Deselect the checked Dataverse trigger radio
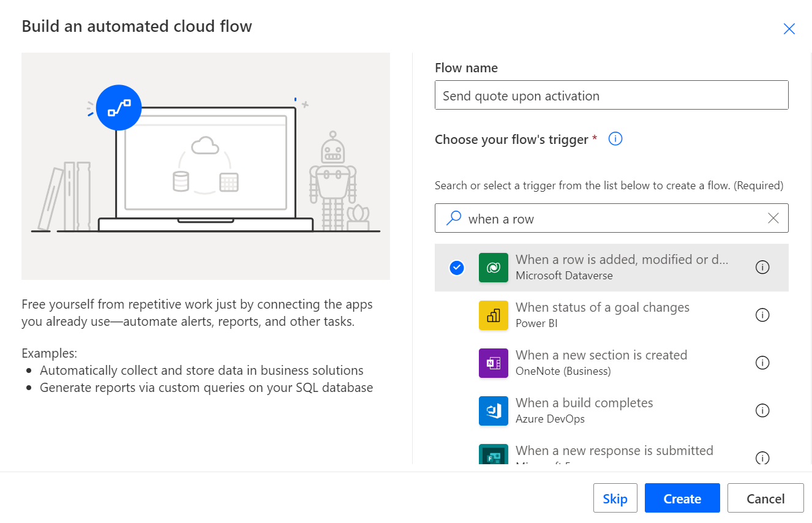812x523 pixels. pyautogui.click(x=457, y=268)
